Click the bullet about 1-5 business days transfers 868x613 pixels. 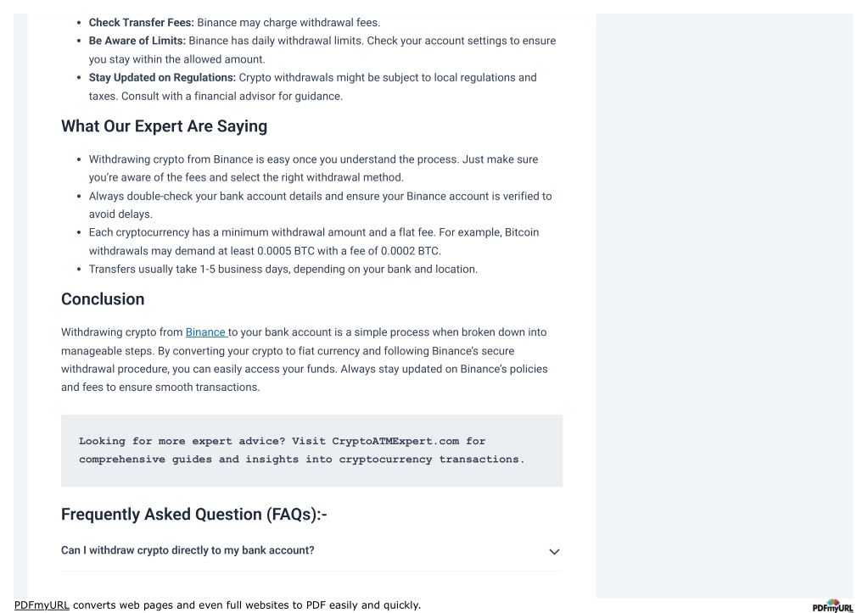283,269
